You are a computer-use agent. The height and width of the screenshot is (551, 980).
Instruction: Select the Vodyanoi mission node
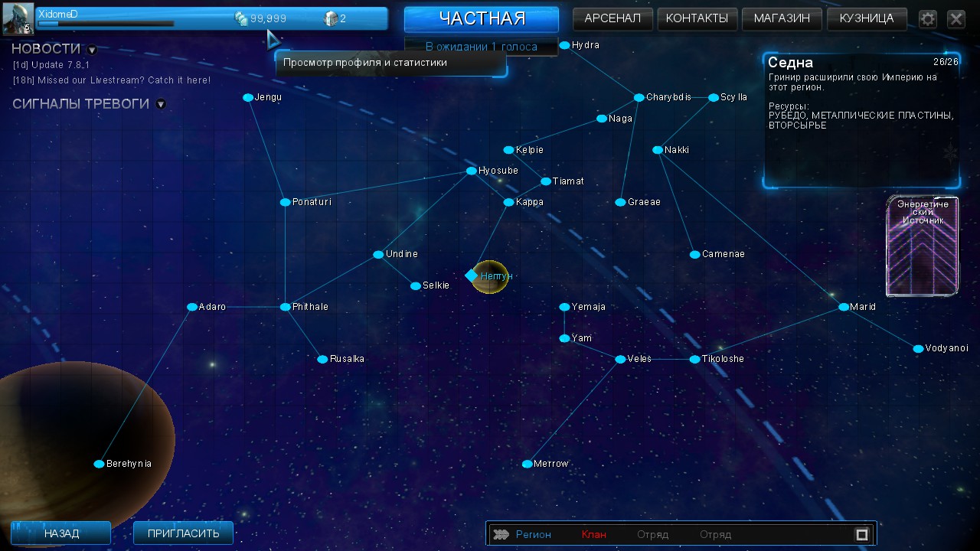point(918,348)
